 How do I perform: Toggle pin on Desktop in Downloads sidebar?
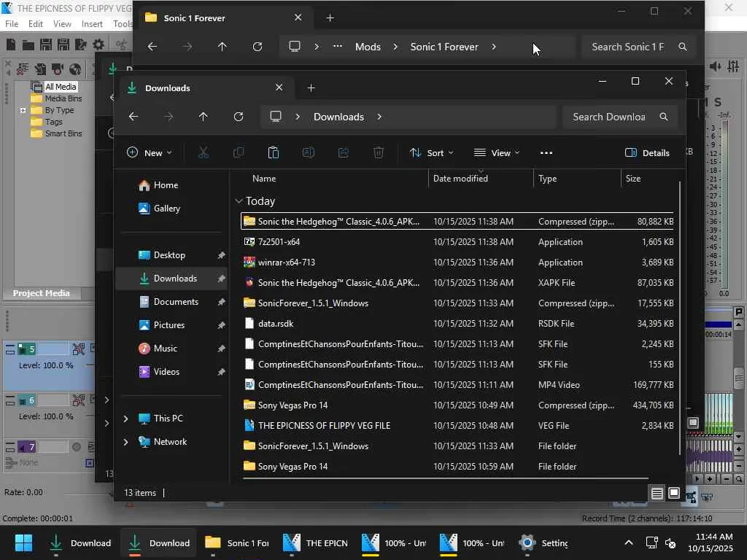coord(221,255)
